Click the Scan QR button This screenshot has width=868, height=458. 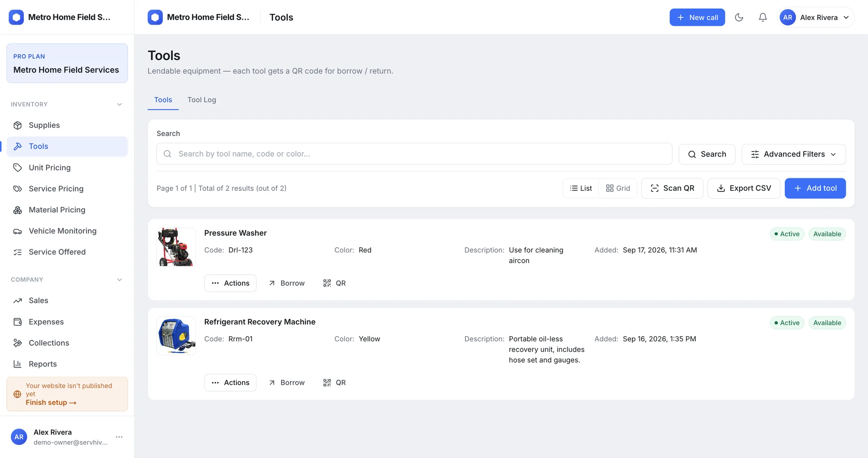(672, 188)
